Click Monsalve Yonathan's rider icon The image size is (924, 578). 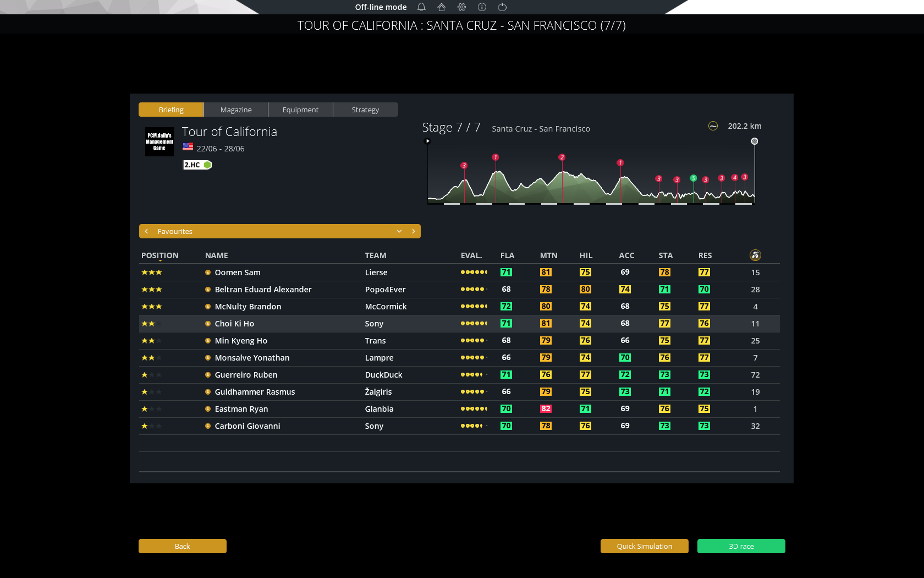click(208, 358)
